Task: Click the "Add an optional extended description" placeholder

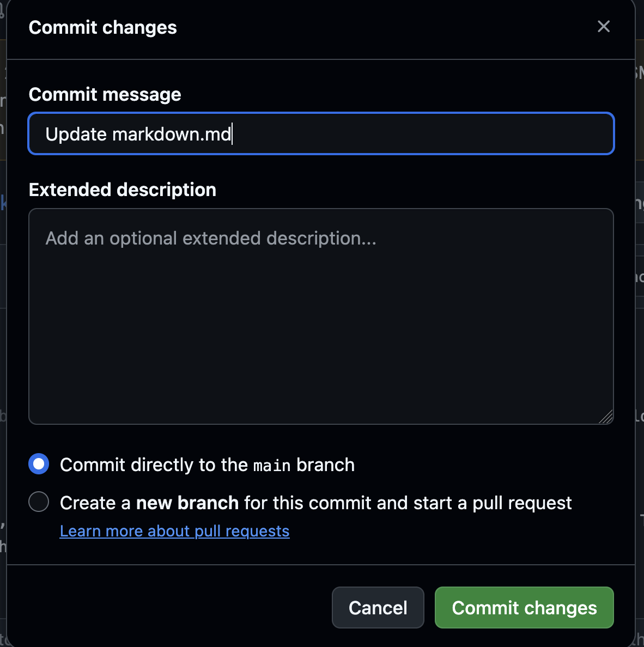Action: [x=211, y=239]
